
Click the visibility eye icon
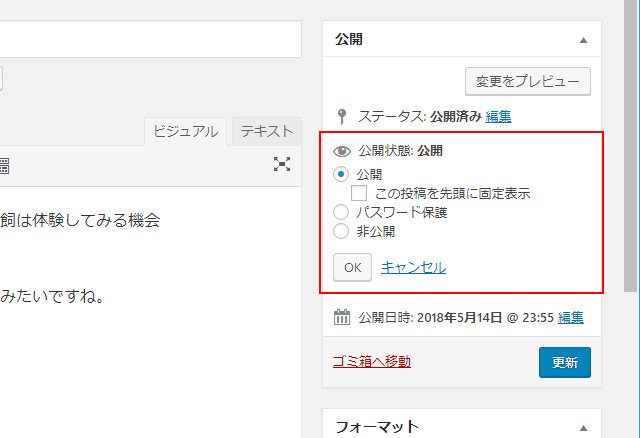[342, 151]
